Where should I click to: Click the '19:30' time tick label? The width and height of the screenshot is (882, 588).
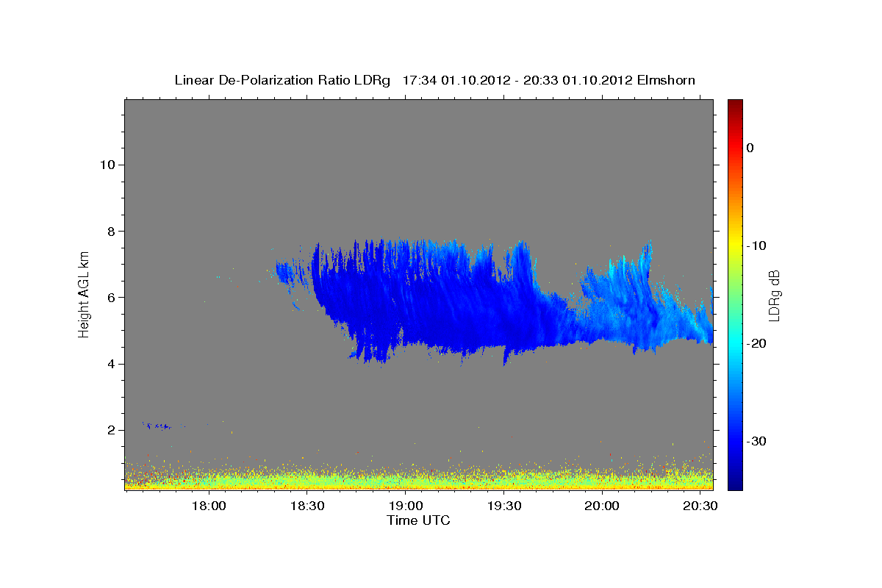(x=503, y=506)
